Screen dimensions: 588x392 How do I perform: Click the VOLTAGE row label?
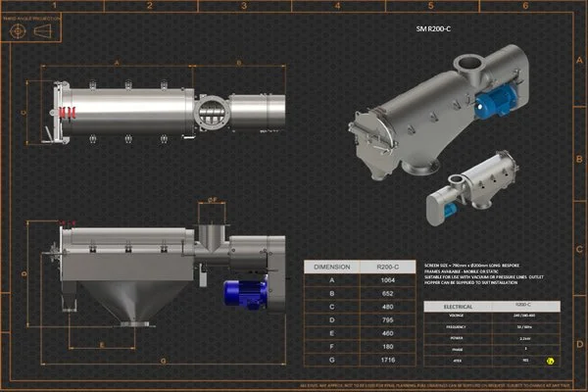click(x=457, y=316)
